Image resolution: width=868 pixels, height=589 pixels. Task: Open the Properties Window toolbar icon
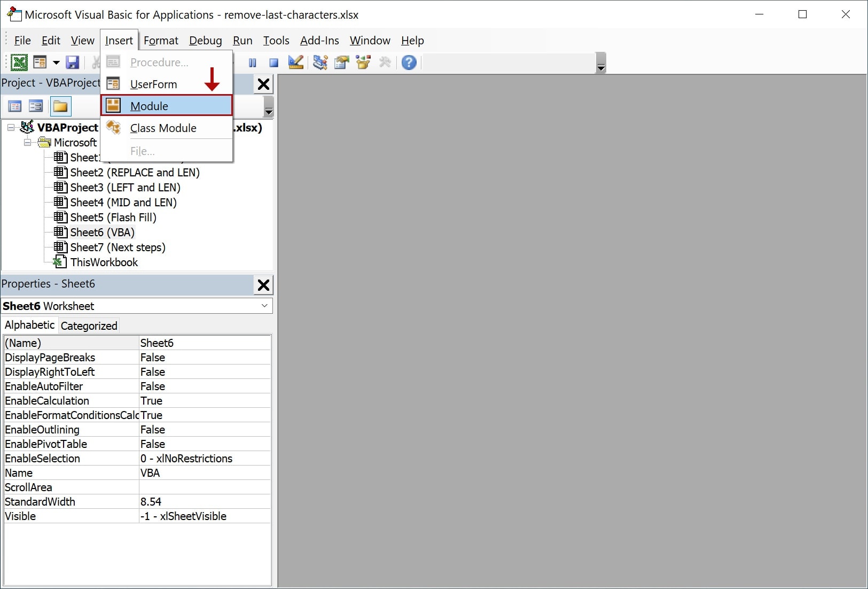[341, 63]
